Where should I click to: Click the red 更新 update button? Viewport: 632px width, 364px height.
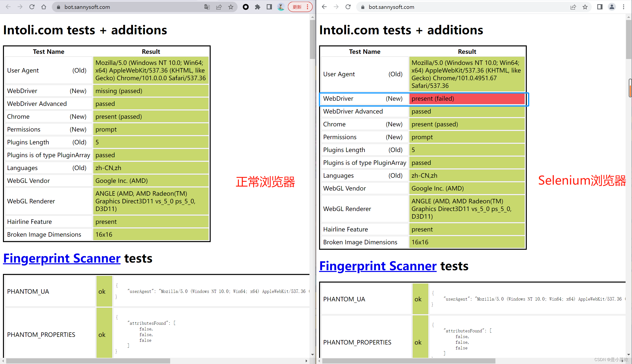point(297,7)
